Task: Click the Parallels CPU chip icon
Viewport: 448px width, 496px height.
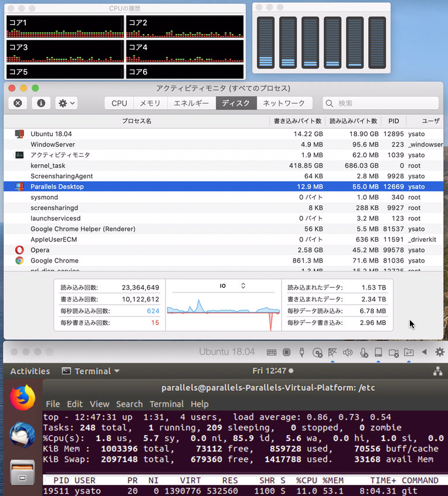Action: pyautogui.click(x=287, y=352)
